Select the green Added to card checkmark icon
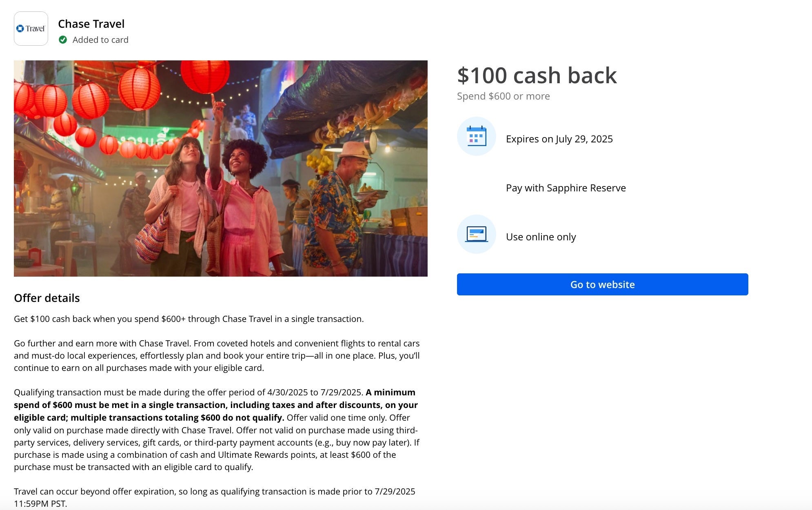The height and width of the screenshot is (510, 812). click(63, 40)
